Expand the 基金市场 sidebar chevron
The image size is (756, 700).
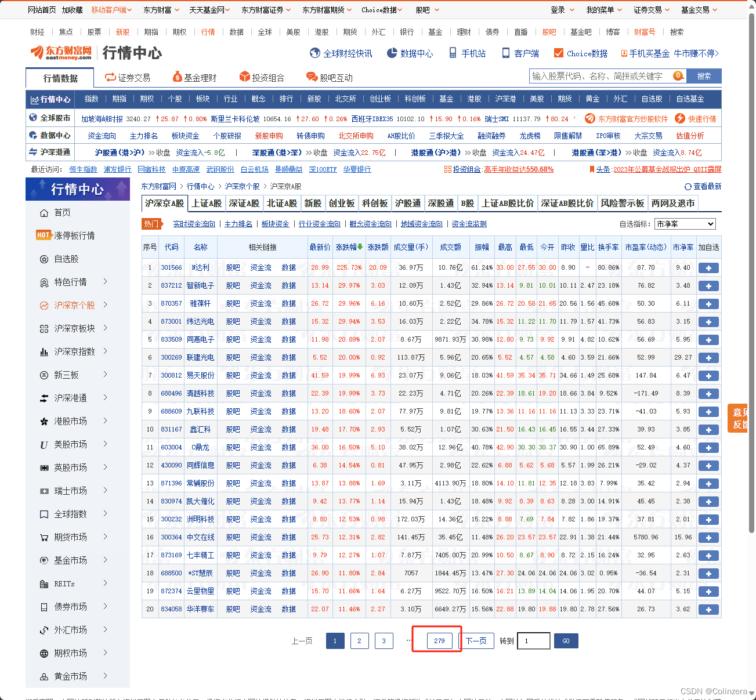pyautogui.click(x=106, y=560)
